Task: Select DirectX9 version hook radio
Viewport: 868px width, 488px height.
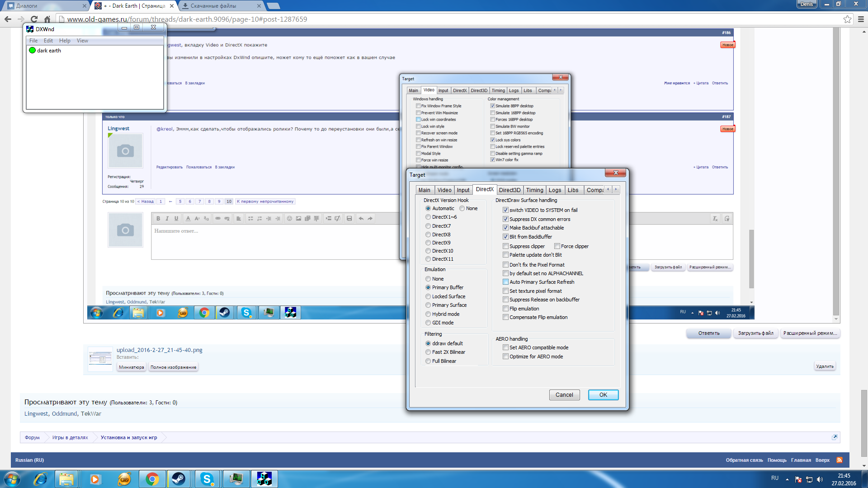Action: coord(428,243)
